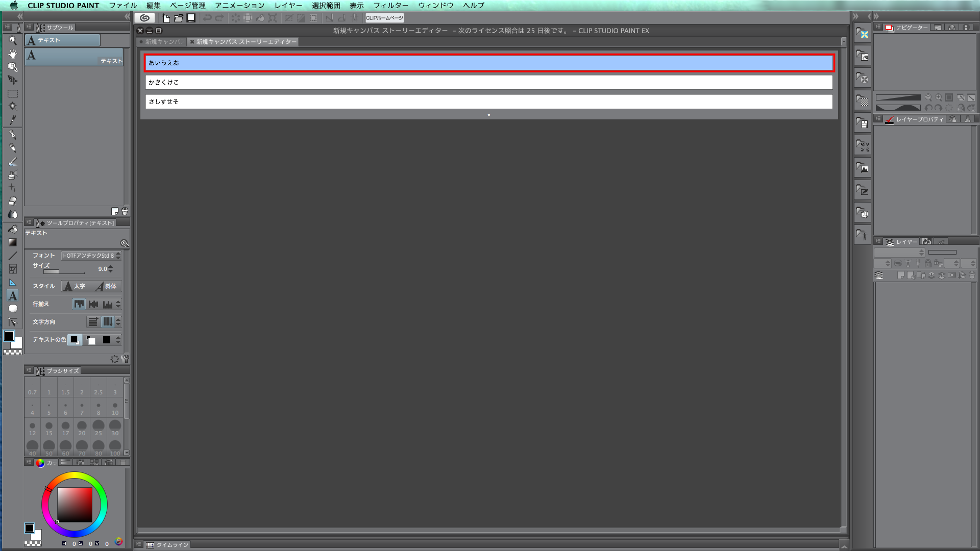Click the CLIPホームページ button

tap(384, 18)
